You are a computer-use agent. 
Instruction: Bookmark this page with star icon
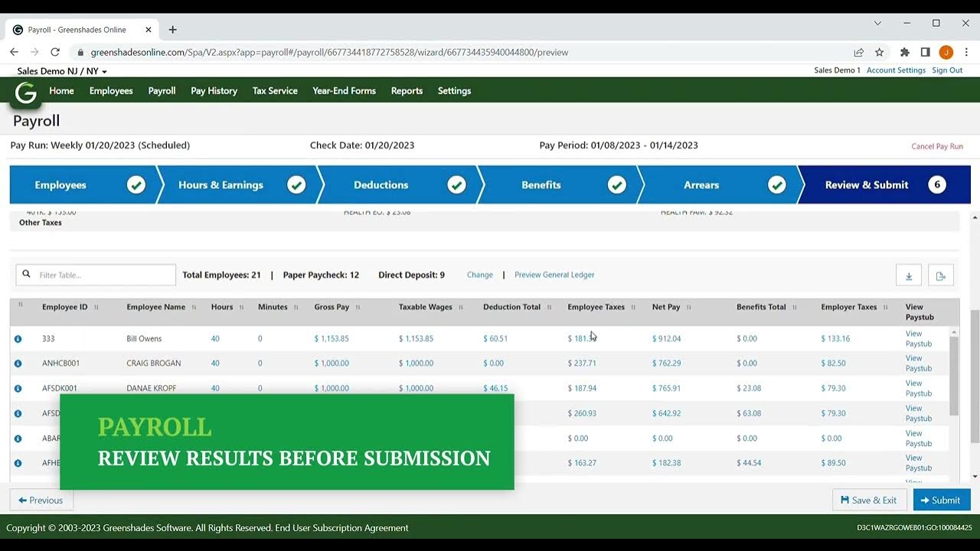pyautogui.click(x=880, y=52)
